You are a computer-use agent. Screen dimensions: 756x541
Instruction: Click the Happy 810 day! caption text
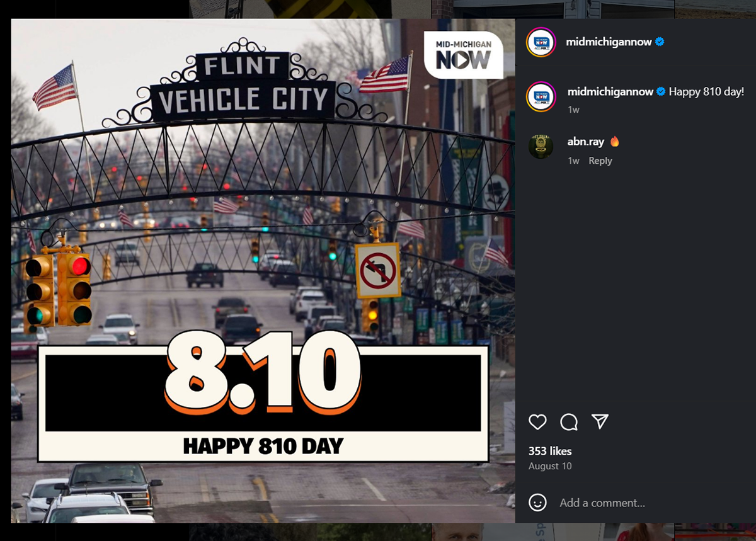[706, 91]
